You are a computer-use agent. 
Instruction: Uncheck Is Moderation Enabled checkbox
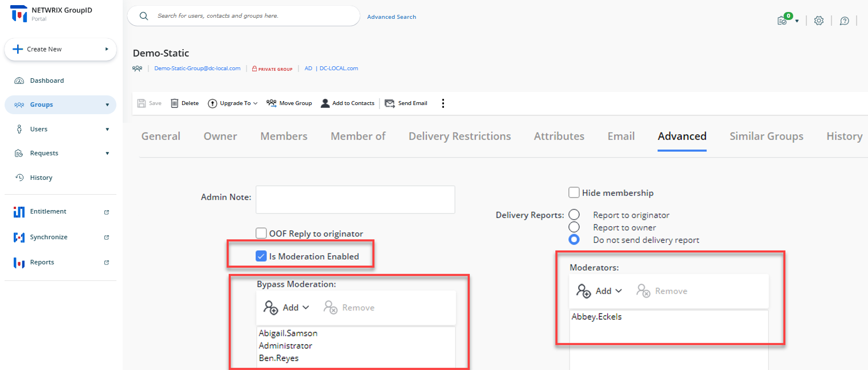261,256
